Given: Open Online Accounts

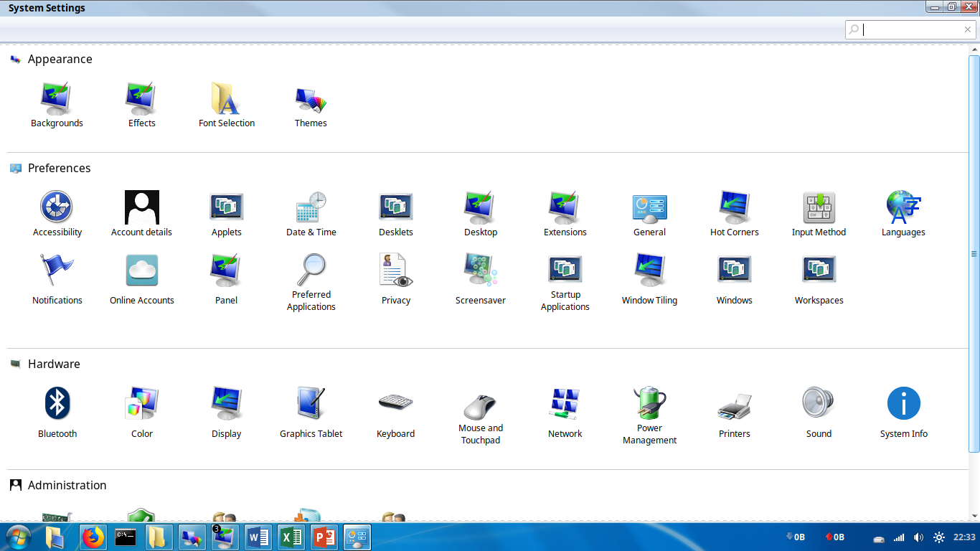Looking at the screenshot, I should (x=141, y=281).
